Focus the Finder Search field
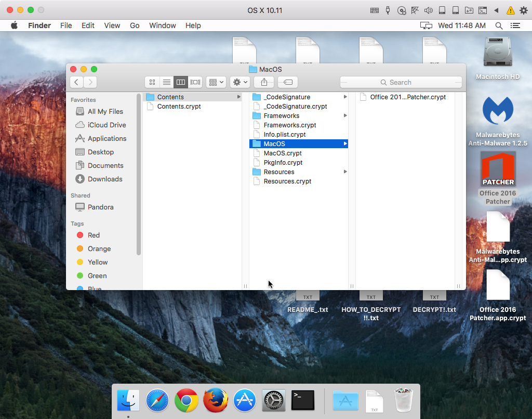This screenshot has width=532, height=419. coord(401,82)
